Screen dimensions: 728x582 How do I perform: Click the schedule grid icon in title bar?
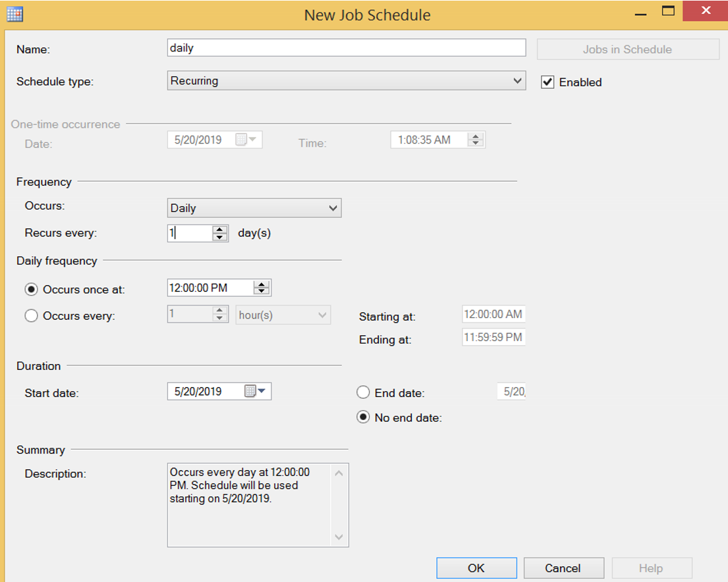coord(15,14)
